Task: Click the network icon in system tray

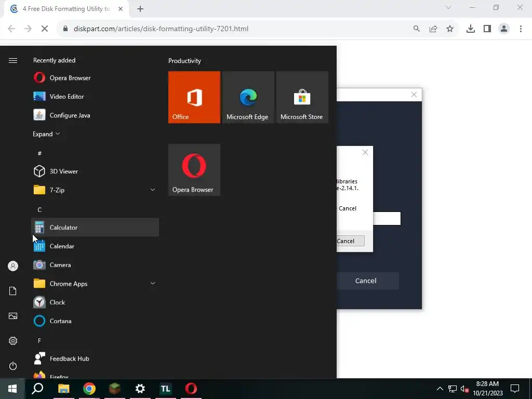Action: click(x=453, y=389)
